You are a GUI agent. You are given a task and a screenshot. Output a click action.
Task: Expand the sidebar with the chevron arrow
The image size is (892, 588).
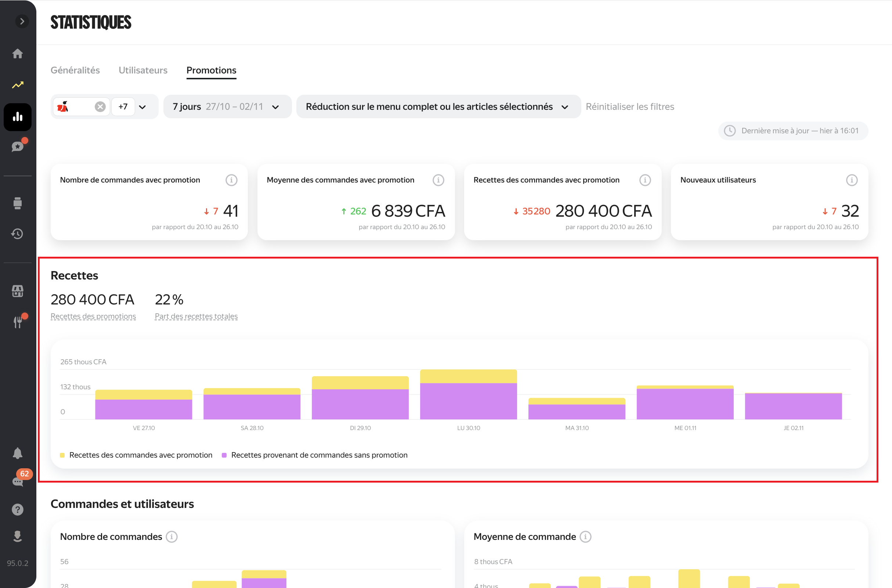coord(22,21)
